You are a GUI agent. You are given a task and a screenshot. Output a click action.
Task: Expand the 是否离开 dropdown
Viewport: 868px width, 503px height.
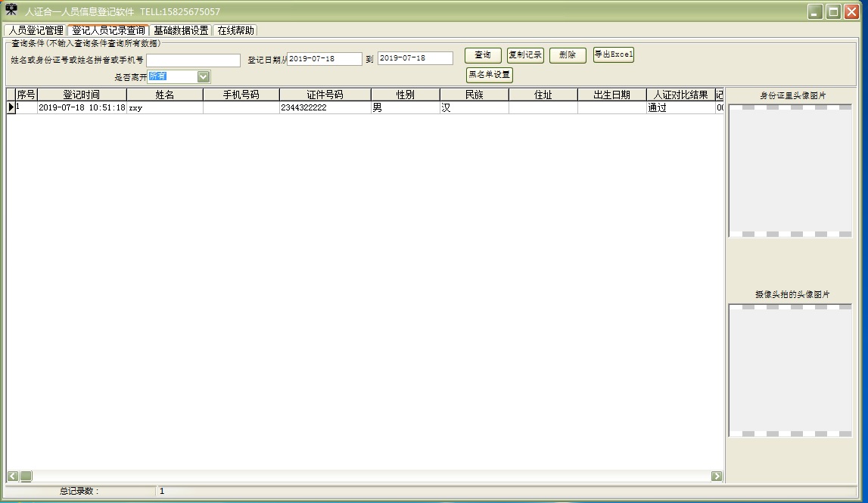(x=203, y=76)
